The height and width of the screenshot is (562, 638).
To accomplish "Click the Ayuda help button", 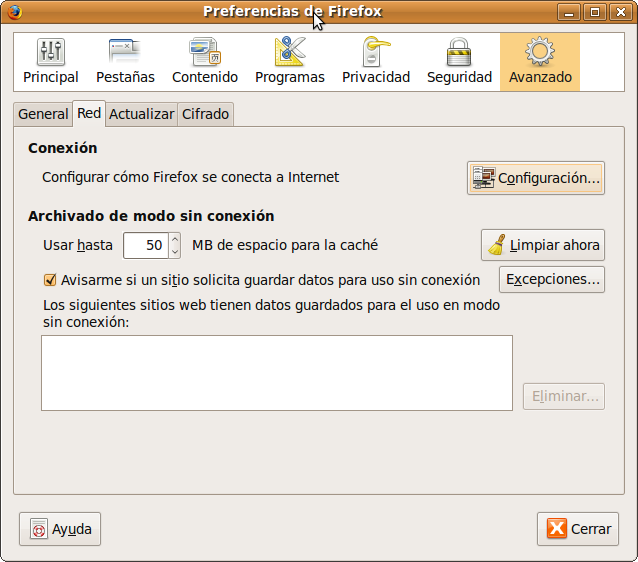I will pos(60,529).
